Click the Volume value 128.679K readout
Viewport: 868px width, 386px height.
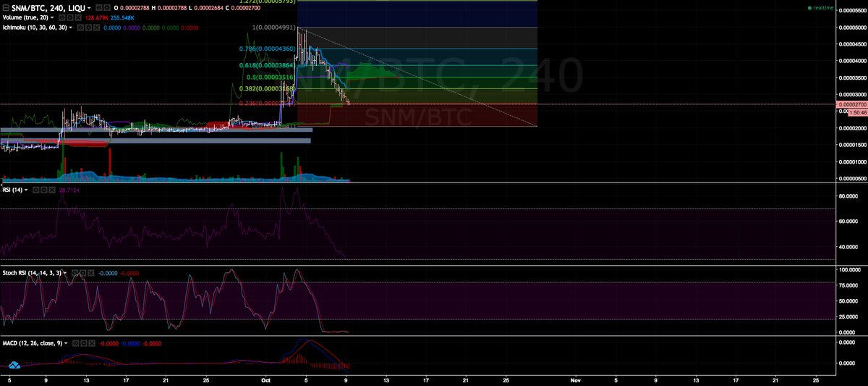point(97,17)
